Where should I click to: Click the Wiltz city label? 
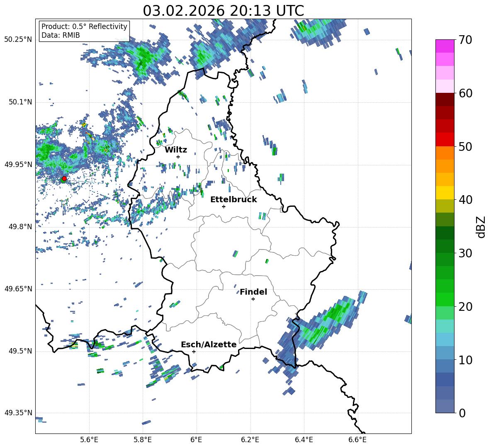tap(176, 150)
